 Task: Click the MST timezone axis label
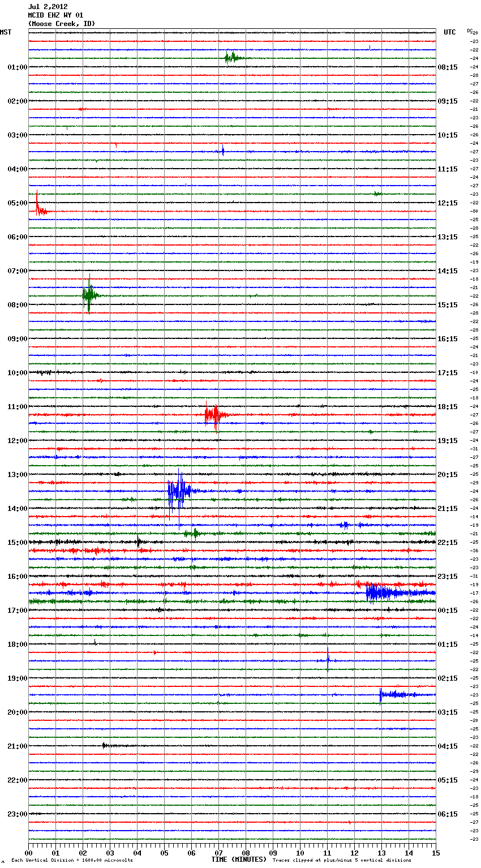(6, 32)
